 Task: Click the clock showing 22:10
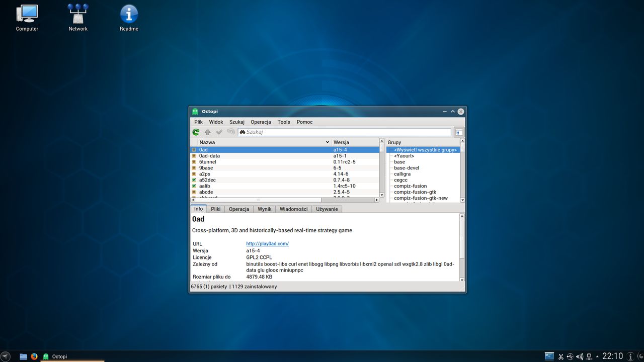612,356
